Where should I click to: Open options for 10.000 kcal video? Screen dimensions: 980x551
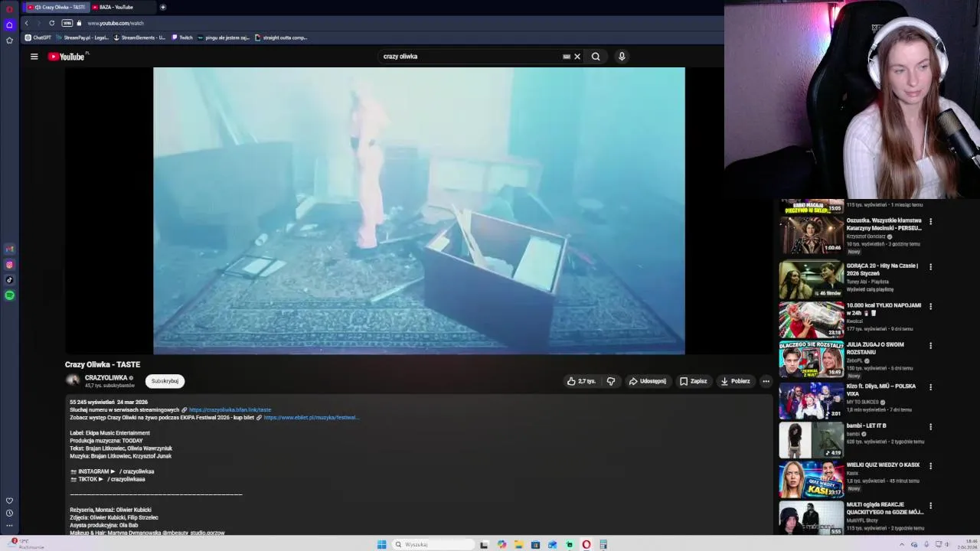click(x=930, y=306)
